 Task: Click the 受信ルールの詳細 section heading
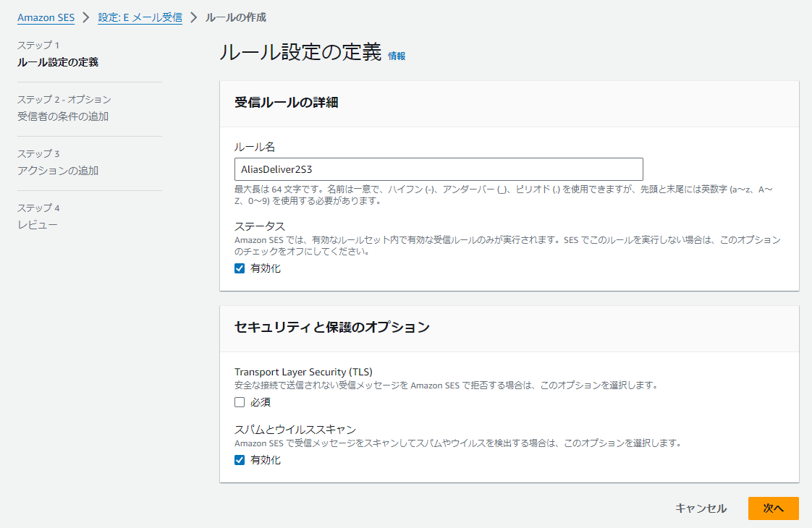(287, 103)
